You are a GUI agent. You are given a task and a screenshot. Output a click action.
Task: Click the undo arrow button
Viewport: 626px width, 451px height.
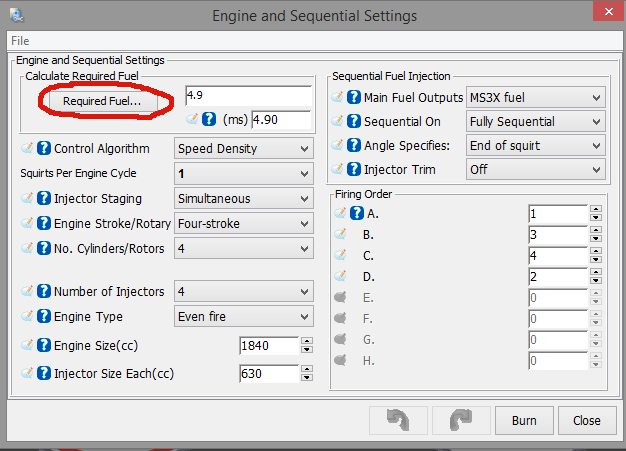coord(397,420)
